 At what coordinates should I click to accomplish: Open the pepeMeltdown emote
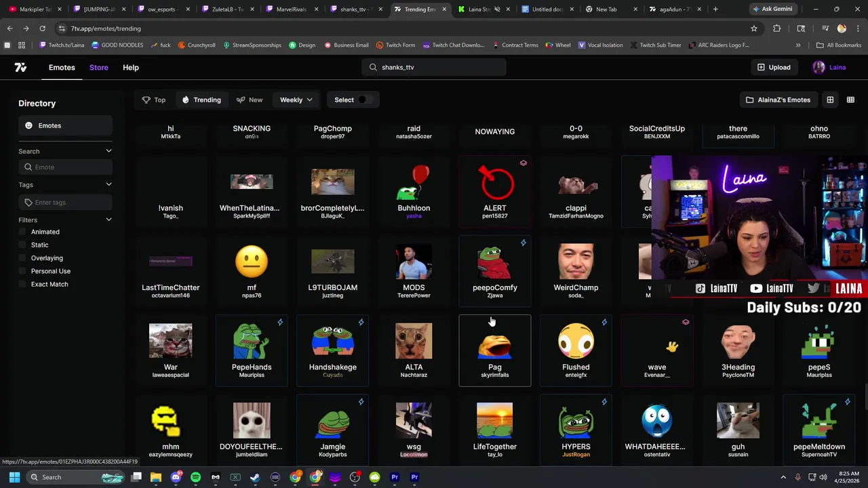[x=819, y=430]
